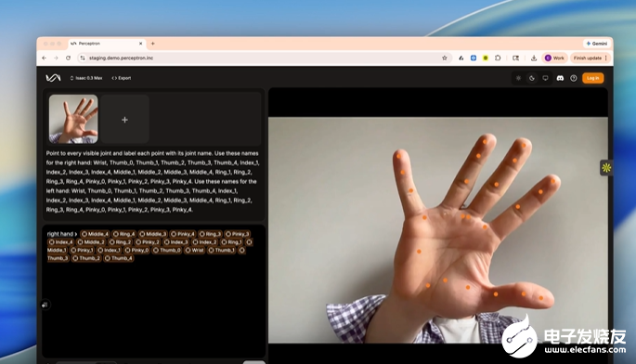The image size is (636, 364).
Task: Select the Index_3 point tag
Action: click(x=176, y=242)
